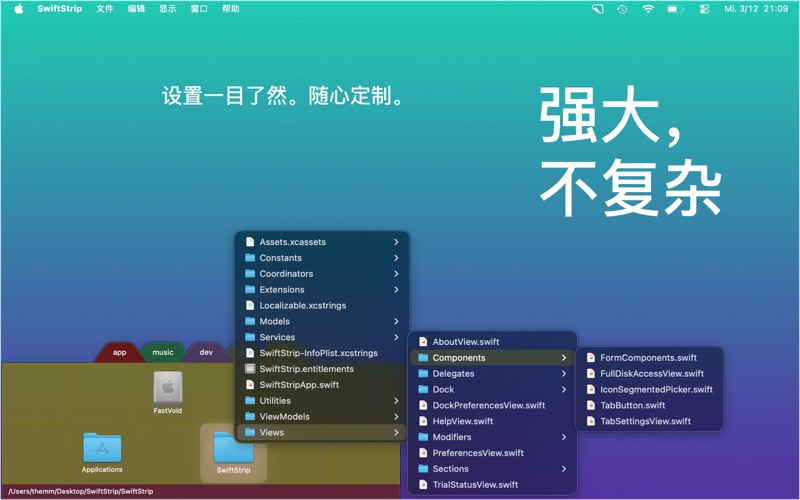Open the 显示 menu
800x500 pixels.
[167, 9]
